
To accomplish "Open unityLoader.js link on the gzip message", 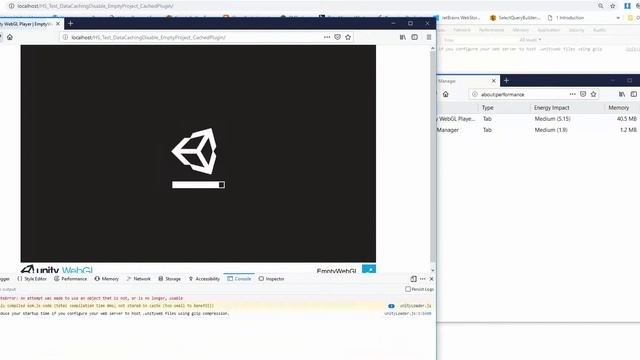I will [408, 313].
